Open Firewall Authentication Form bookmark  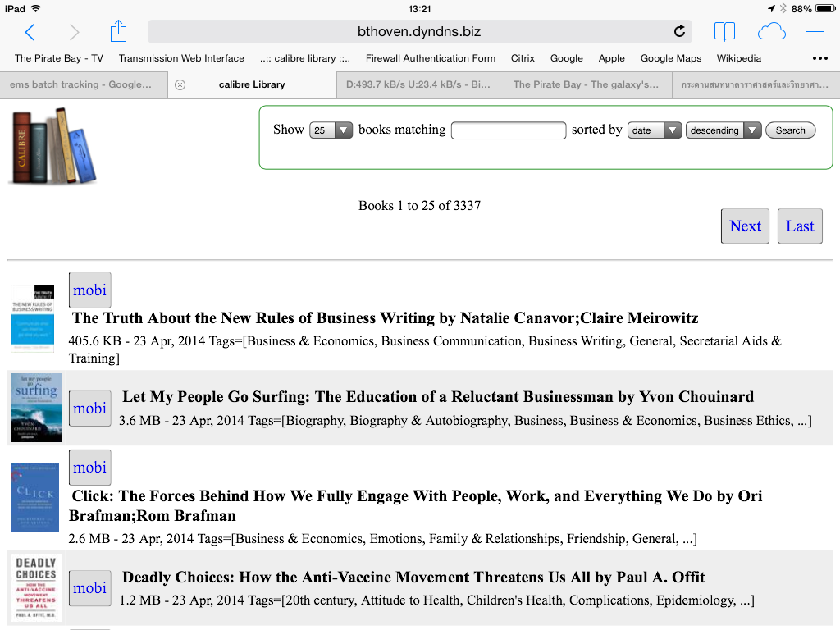[x=431, y=58]
